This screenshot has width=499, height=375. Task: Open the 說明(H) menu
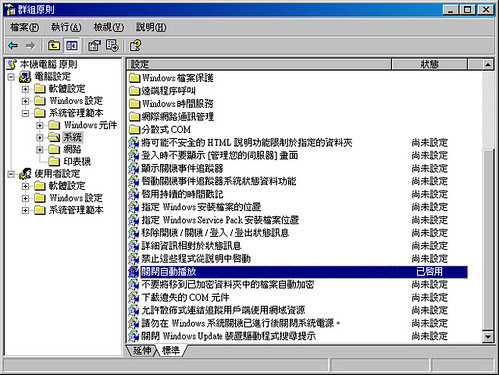tap(151, 27)
